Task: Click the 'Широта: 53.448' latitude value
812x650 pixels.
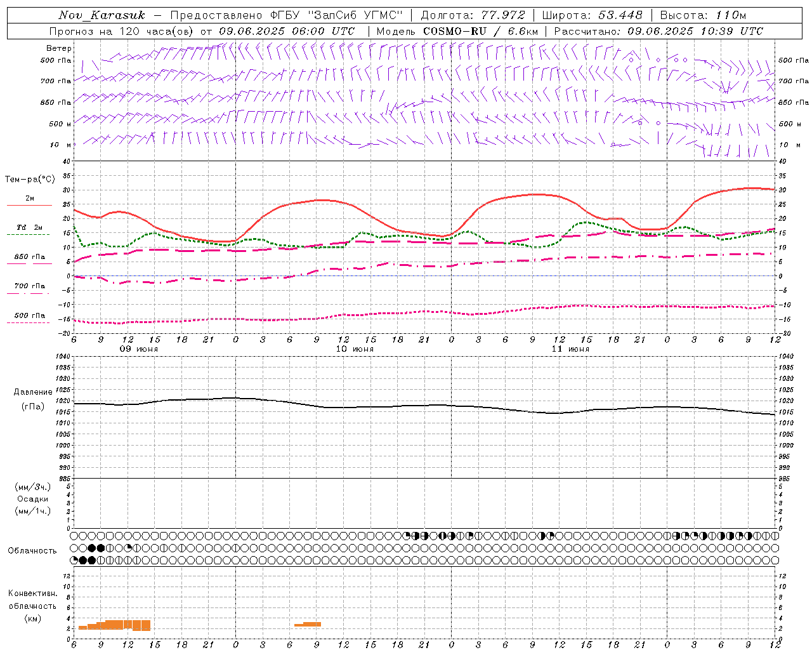Action: point(592,15)
